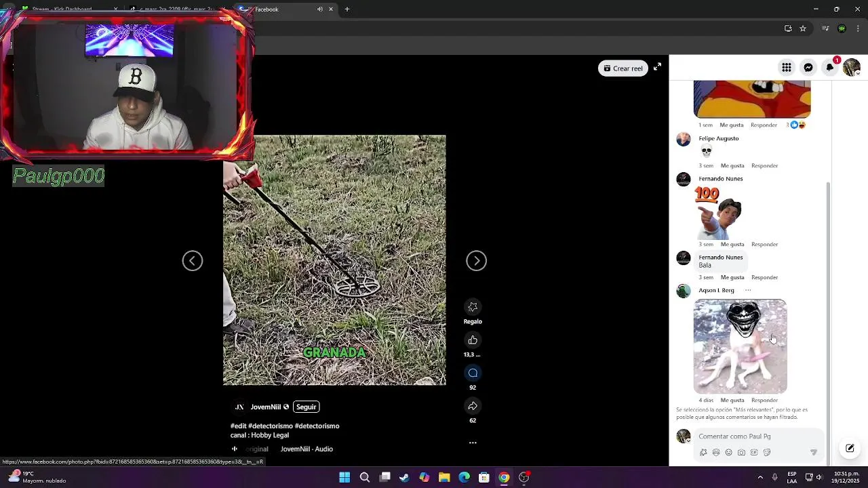Go to the previous reel arrow
Image resolution: width=868 pixels, height=488 pixels.
click(x=193, y=261)
